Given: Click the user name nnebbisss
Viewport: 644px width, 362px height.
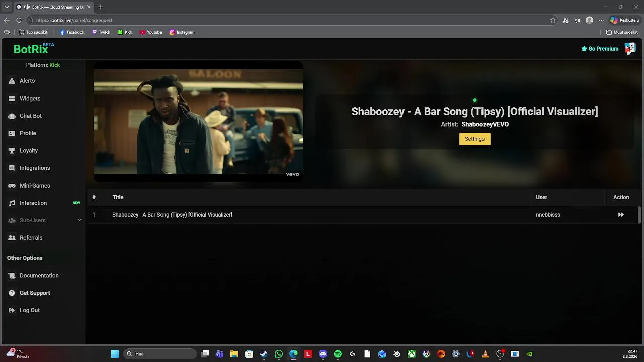Looking at the screenshot, I should pos(548,215).
